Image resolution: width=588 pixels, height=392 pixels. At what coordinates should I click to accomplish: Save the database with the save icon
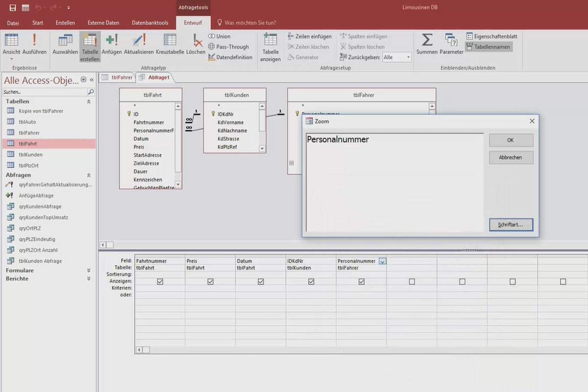13,8
